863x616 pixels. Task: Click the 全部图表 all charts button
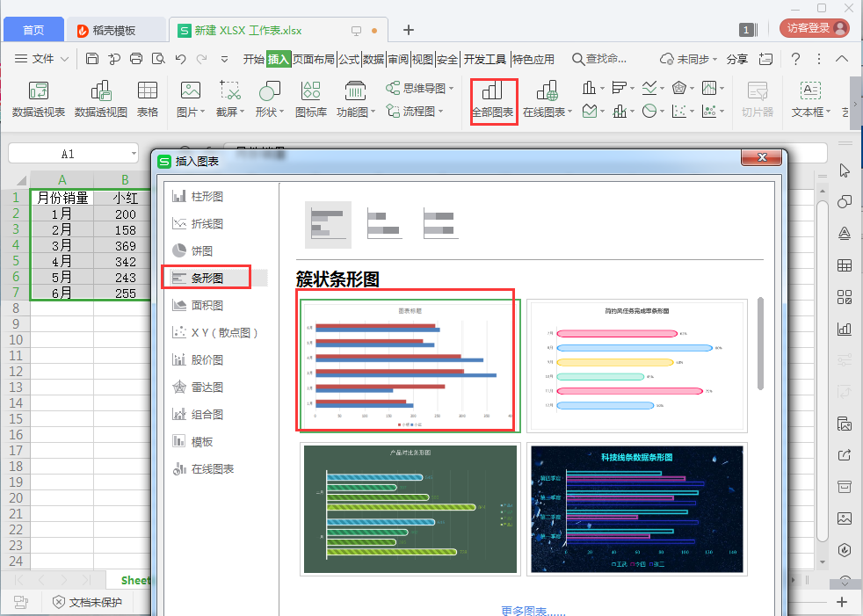[x=493, y=99]
